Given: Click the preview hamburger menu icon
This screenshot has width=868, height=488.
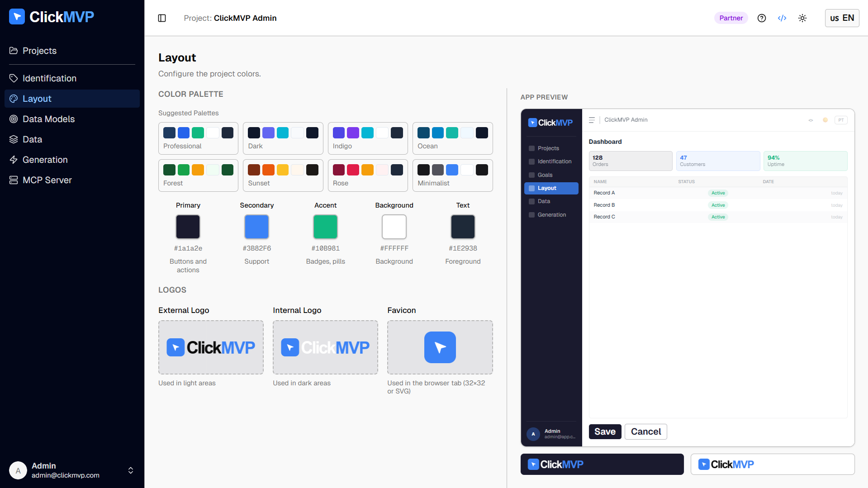Looking at the screenshot, I should [x=592, y=120].
